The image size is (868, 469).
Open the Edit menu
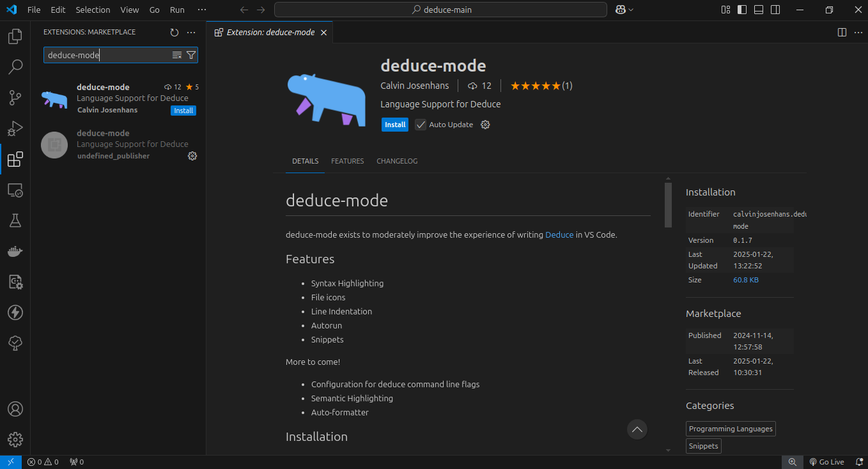tap(58, 10)
